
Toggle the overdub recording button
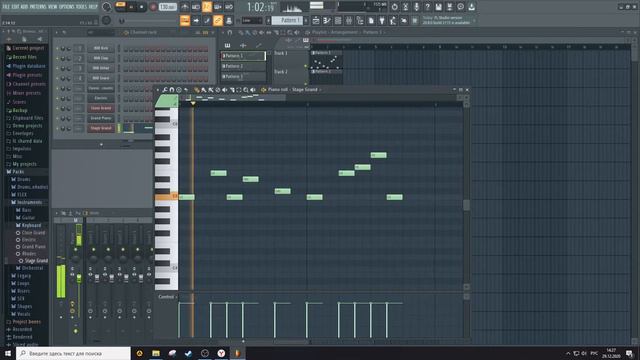218,7
